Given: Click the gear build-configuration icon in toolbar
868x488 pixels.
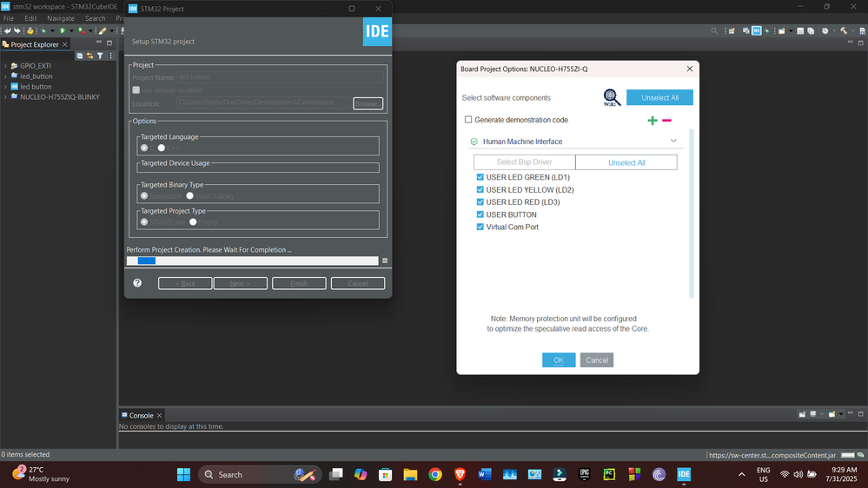Looking at the screenshot, I should pyautogui.click(x=825, y=31).
